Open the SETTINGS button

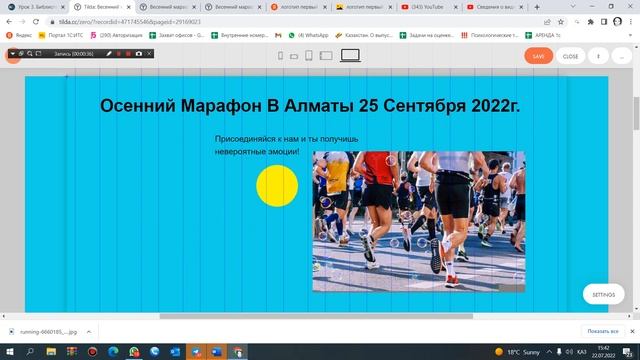pos(603,294)
